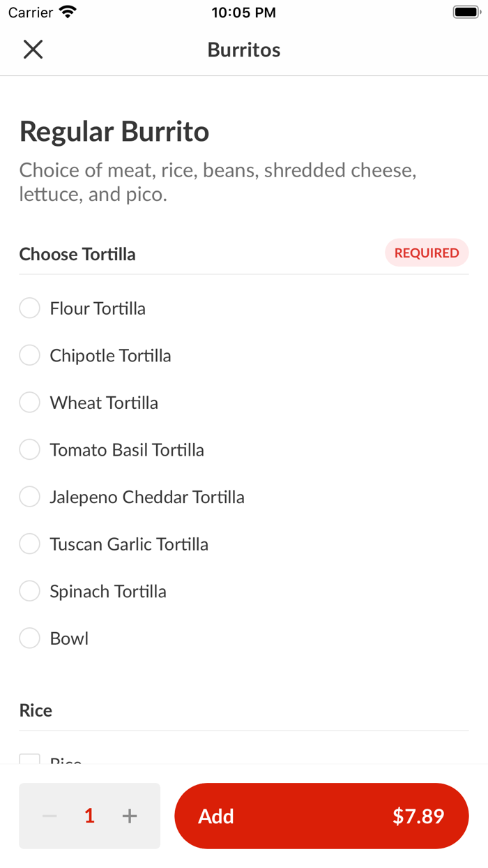Tap the Burritos title in the header
Screen dimensions: 488x868
click(243, 49)
